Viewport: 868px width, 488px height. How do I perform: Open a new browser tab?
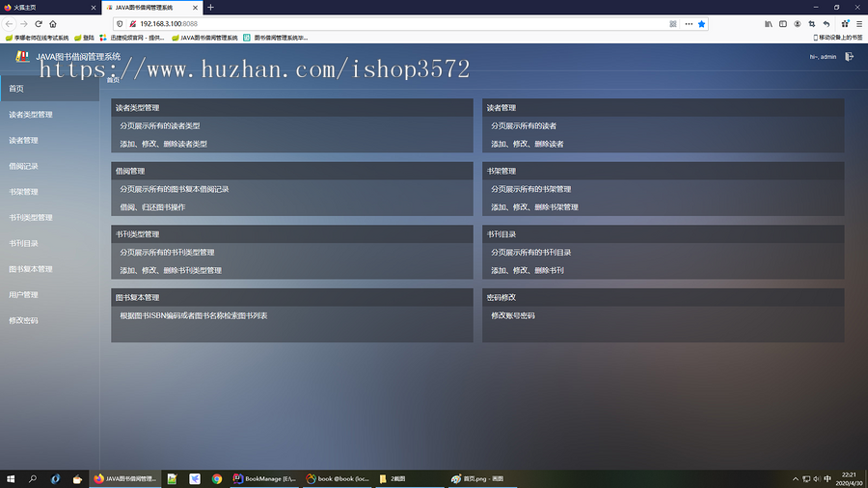(x=210, y=7)
